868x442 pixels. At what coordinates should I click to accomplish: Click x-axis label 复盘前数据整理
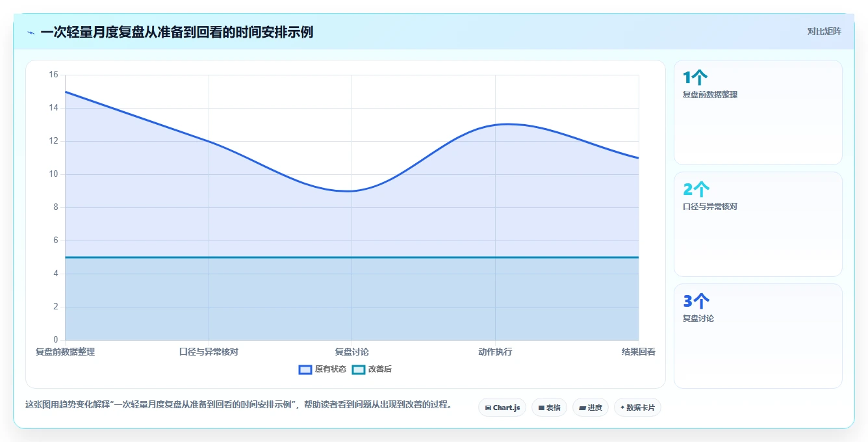click(x=65, y=352)
